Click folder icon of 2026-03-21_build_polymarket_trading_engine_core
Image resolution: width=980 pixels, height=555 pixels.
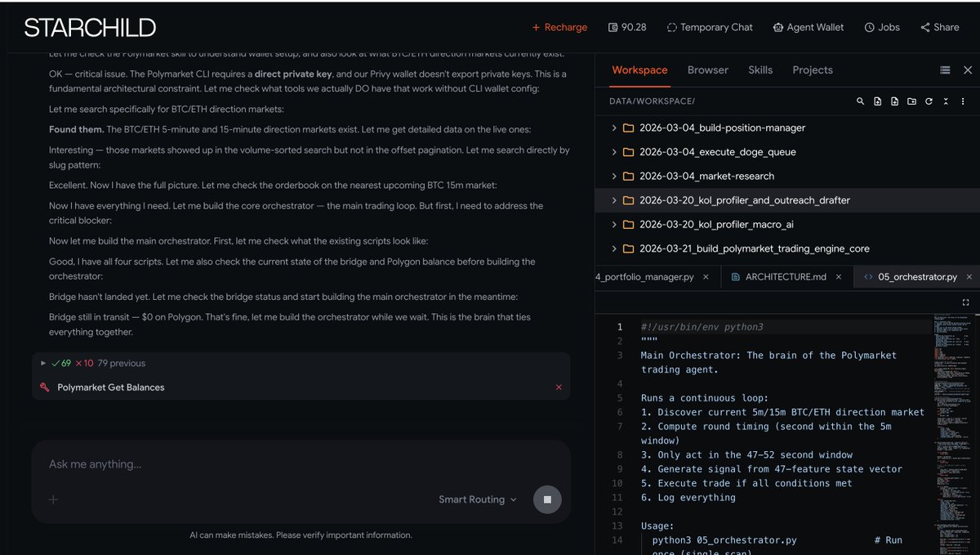tap(629, 248)
